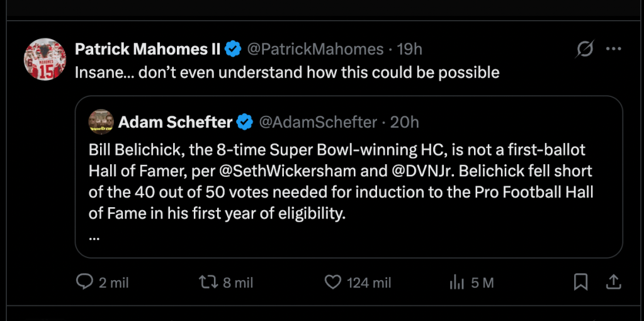Share the post via upload arrow icon
The width and height of the screenshot is (644, 321).
(613, 283)
